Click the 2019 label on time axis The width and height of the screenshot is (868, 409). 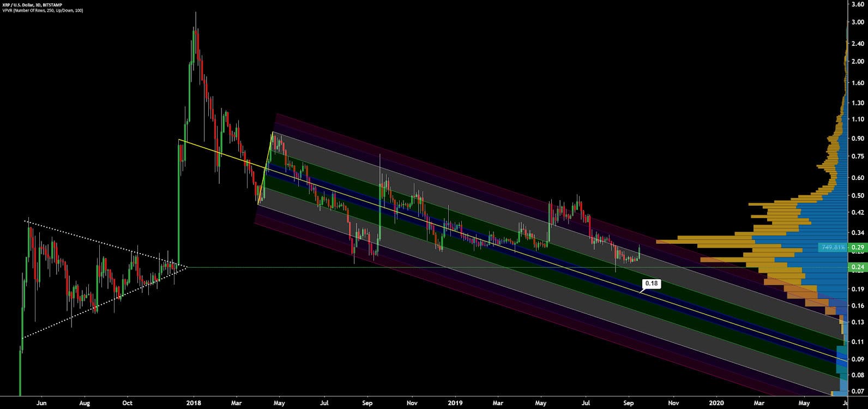(x=455, y=403)
